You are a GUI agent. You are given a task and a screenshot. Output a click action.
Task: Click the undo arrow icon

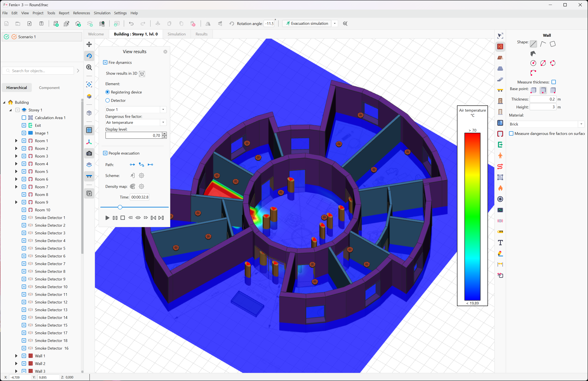click(x=131, y=23)
